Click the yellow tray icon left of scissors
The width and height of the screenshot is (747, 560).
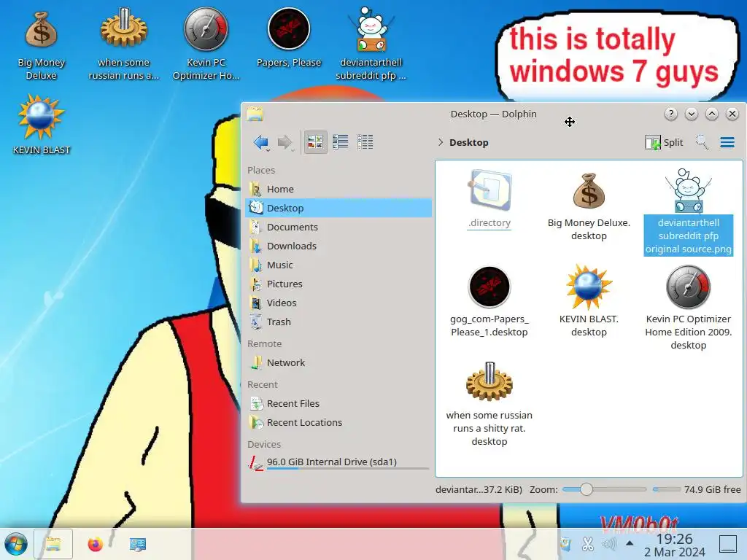565,544
